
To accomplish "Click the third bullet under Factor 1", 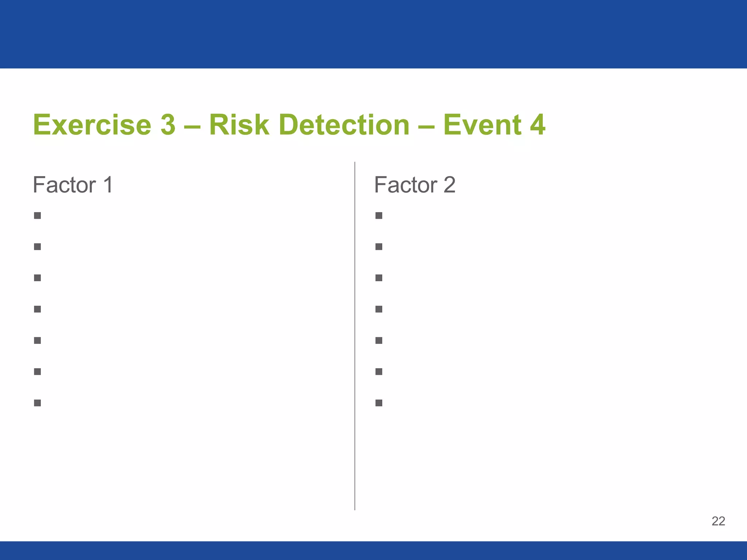I will (x=37, y=278).
